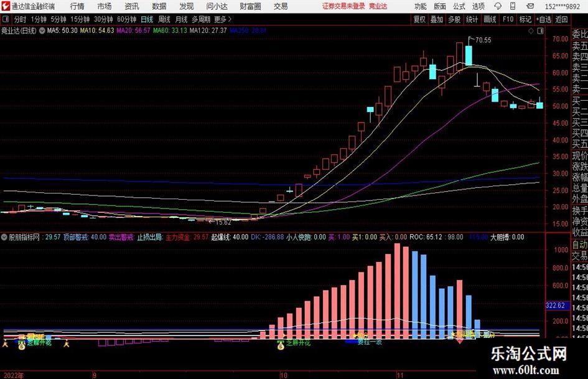Click the ROC: 65.12 indicator value
This screenshot has width=588, height=379.
(427, 237)
